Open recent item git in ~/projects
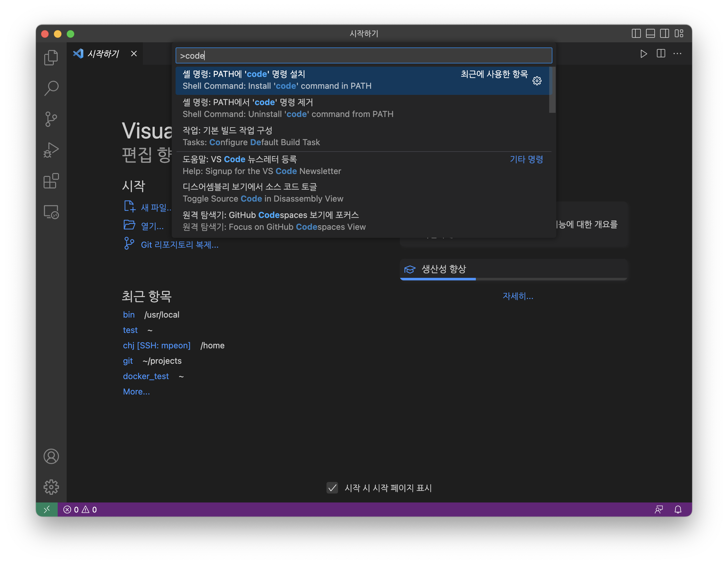The image size is (728, 564). point(128,361)
